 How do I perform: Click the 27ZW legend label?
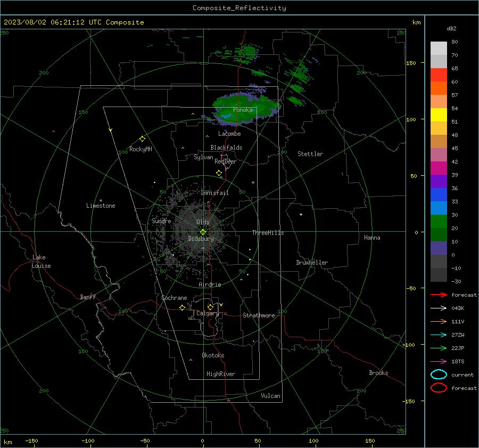pyautogui.click(x=458, y=335)
